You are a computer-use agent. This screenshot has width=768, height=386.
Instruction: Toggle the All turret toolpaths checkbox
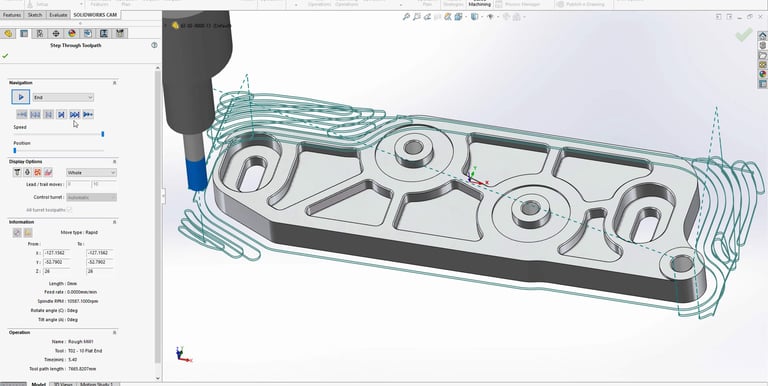[70, 210]
